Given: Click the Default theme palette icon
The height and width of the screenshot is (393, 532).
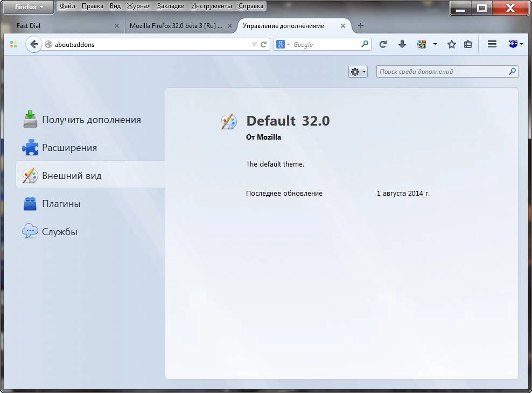Looking at the screenshot, I should (229, 122).
